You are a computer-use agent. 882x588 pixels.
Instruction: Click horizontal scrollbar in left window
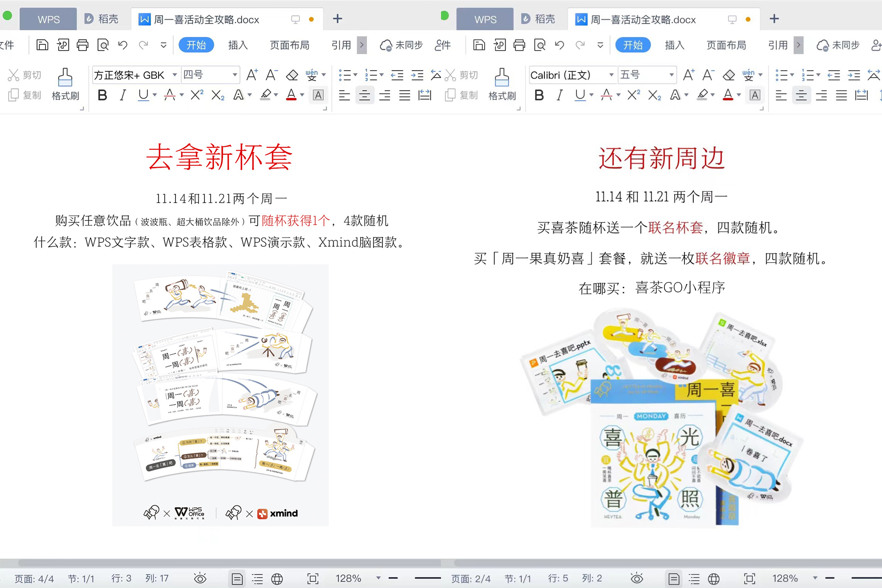(230, 563)
